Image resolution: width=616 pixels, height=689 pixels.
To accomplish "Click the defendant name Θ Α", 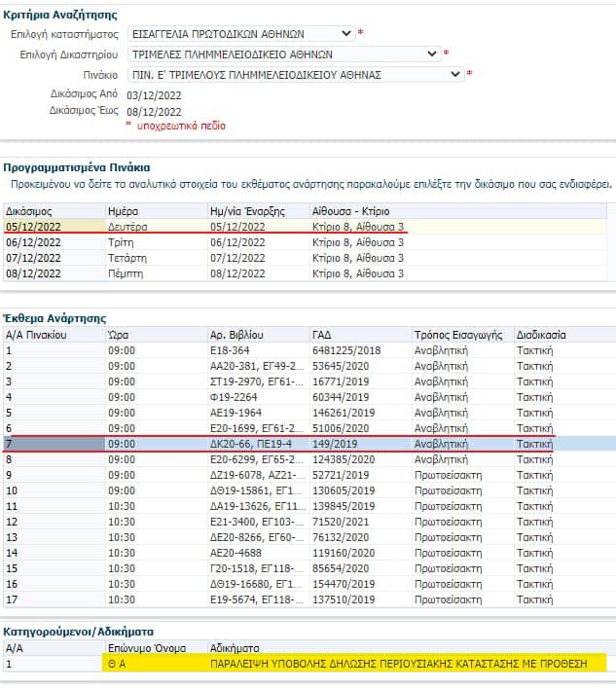I will (x=117, y=664).
